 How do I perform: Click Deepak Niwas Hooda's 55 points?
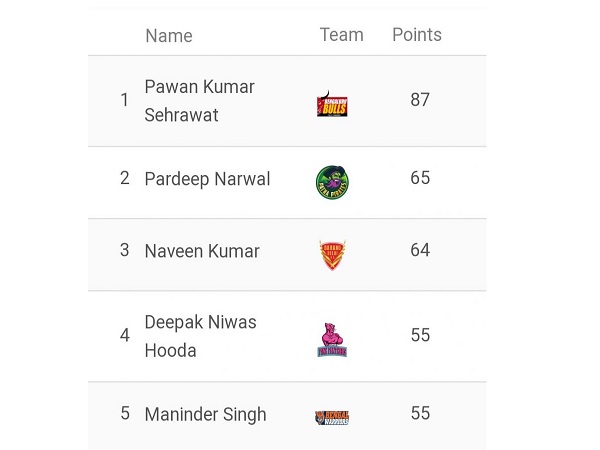(420, 335)
